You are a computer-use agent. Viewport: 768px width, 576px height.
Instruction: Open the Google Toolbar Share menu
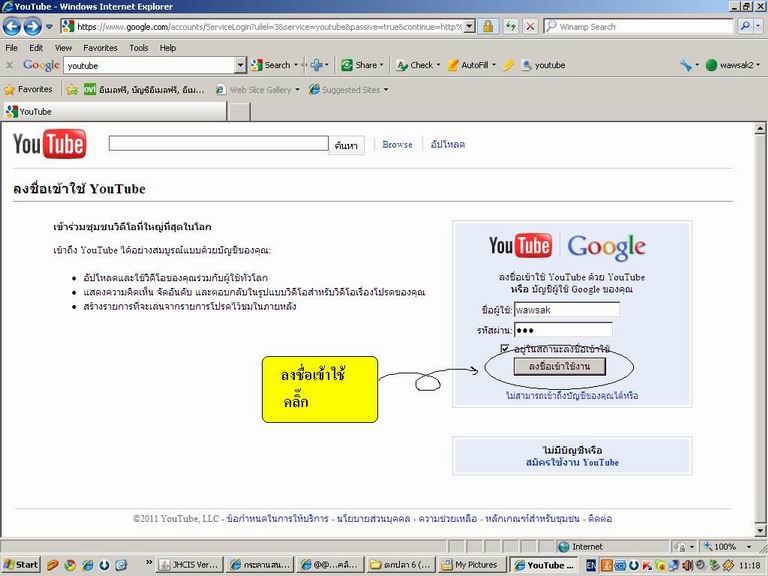[362, 65]
